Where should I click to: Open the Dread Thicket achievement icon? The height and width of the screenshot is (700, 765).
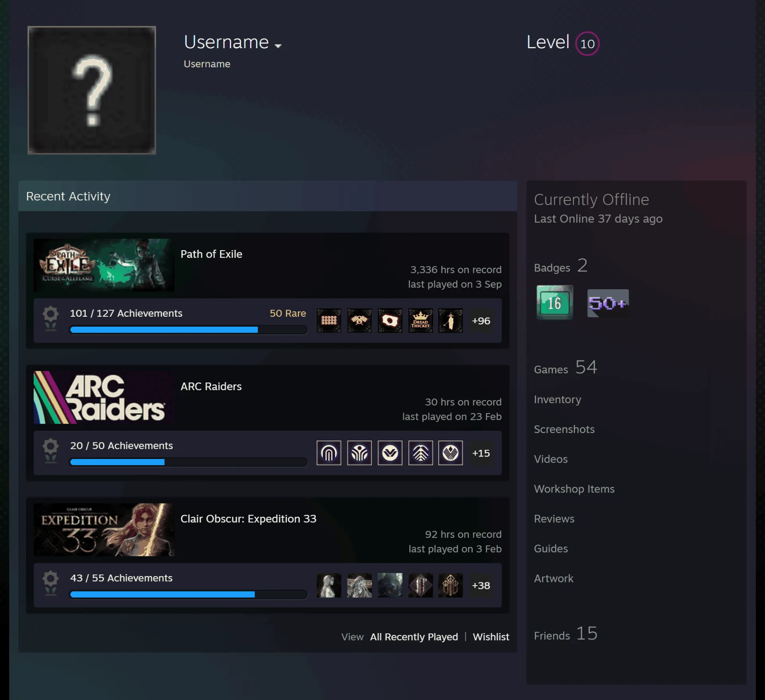point(420,321)
